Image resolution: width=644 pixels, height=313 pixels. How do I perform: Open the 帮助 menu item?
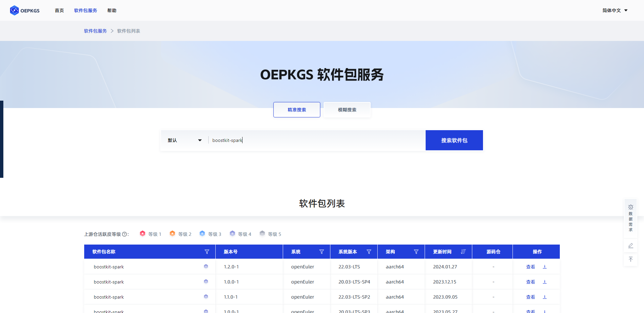112,10
